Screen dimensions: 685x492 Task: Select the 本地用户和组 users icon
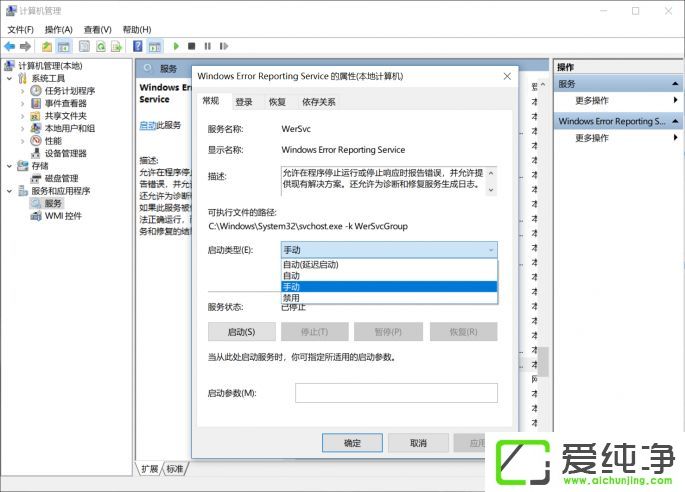click(x=36, y=128)
